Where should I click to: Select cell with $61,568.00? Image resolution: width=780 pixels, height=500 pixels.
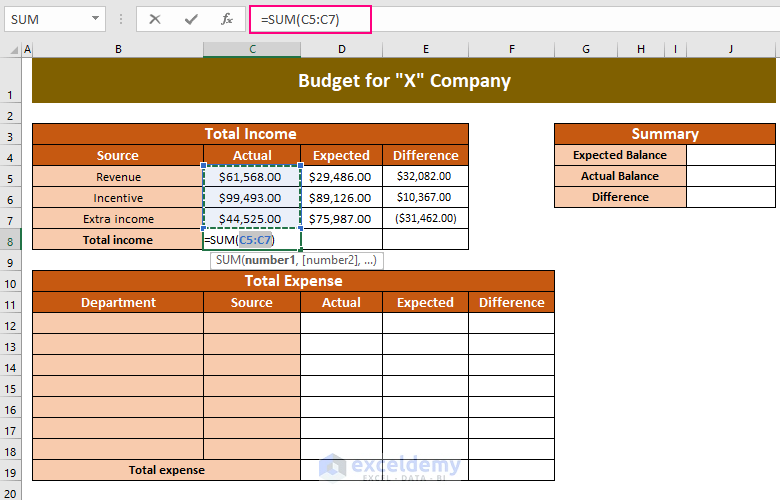252,177
